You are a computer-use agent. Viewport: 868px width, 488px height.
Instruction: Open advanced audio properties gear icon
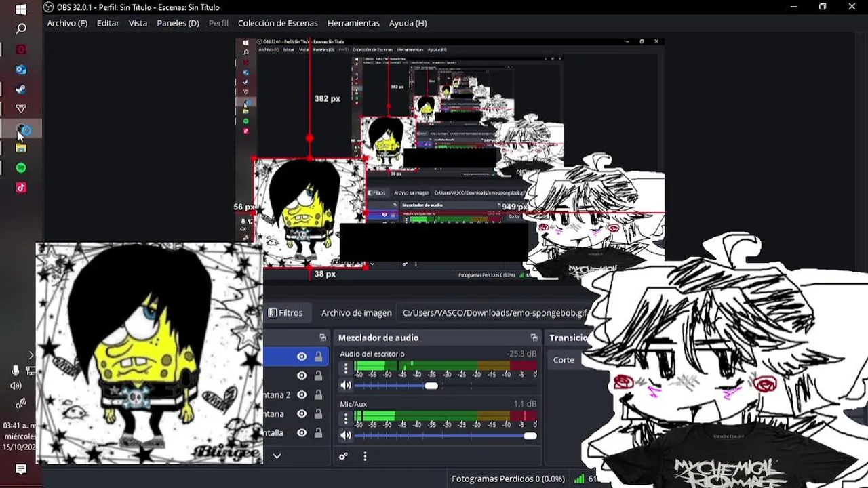click(343, 456)
